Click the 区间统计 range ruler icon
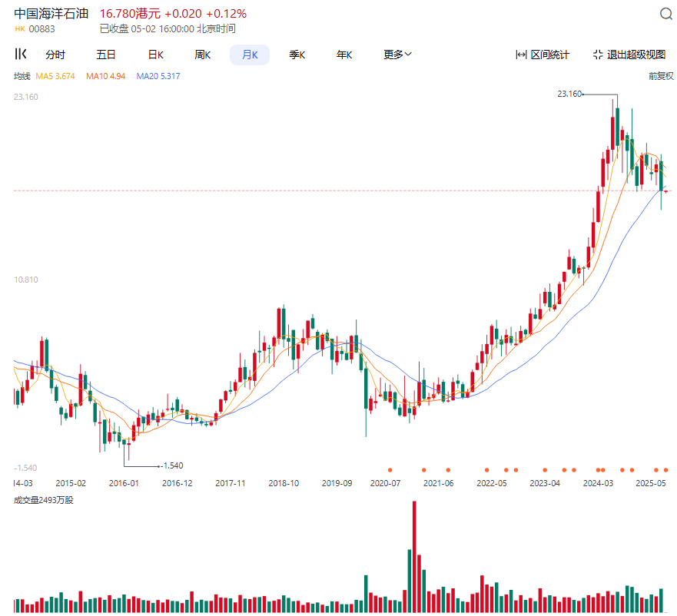The width and height of the screenshot is (677, 616). 521,55
